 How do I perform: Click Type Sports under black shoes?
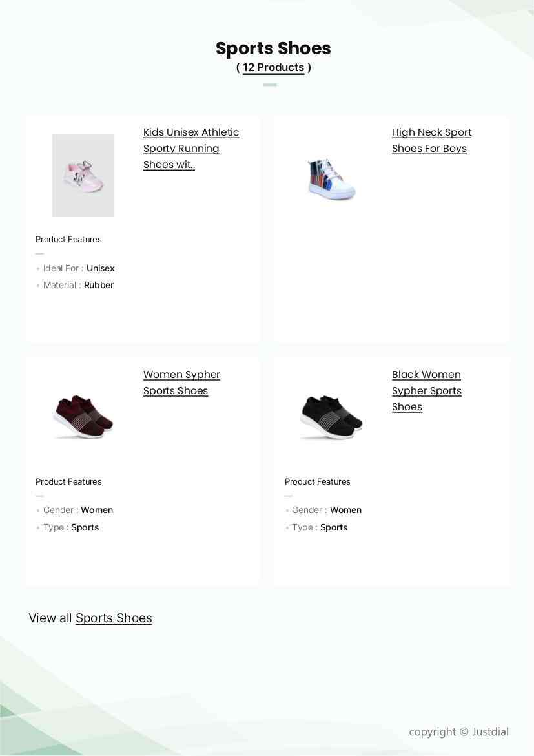pos(320,527)
